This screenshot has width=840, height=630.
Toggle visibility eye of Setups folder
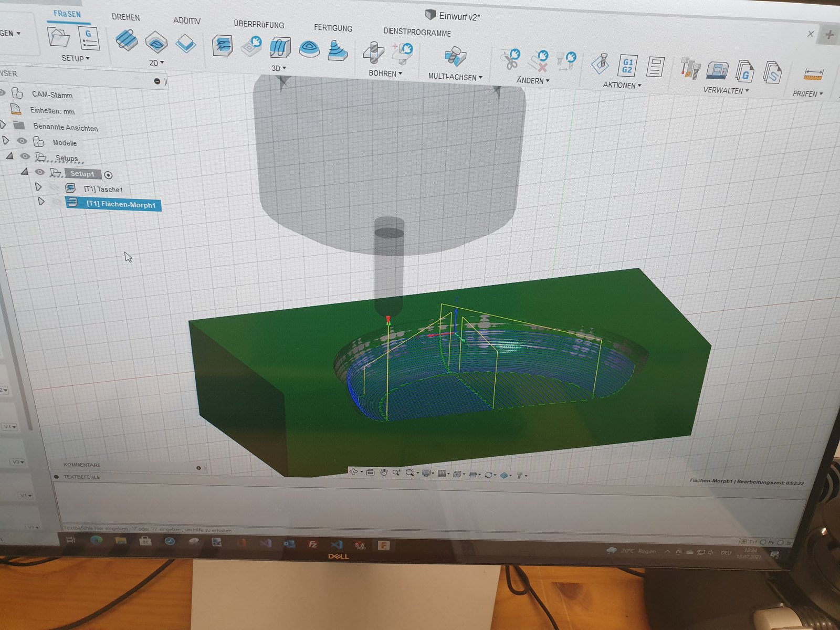pyautogui.click(x=25, y=156)
